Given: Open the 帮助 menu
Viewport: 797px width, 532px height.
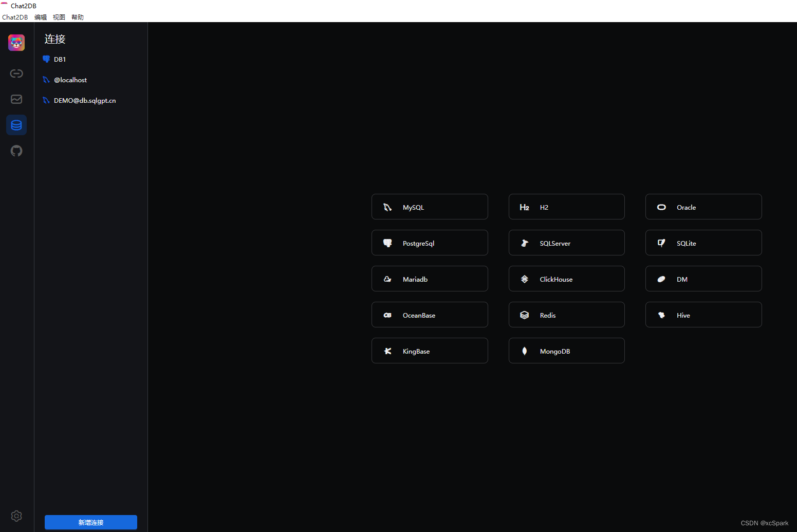Looking at the screenshot, I should 78,17.
